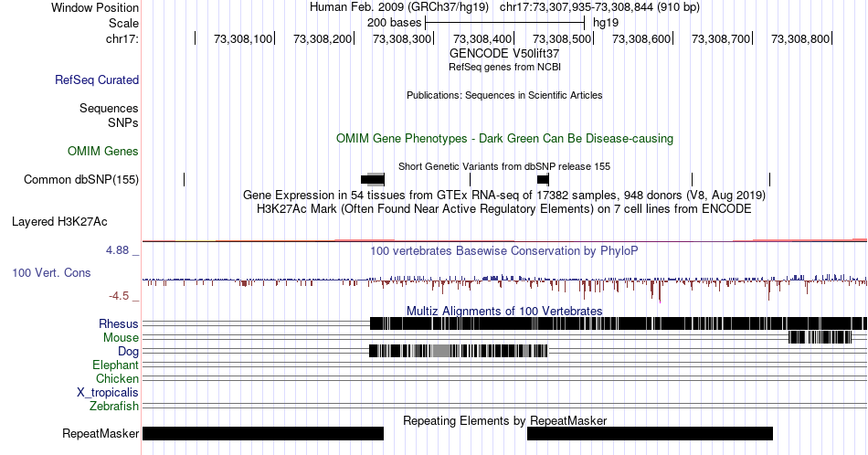Click the chr17:73,307,935-73,308,844 position text

click(599, 7)
